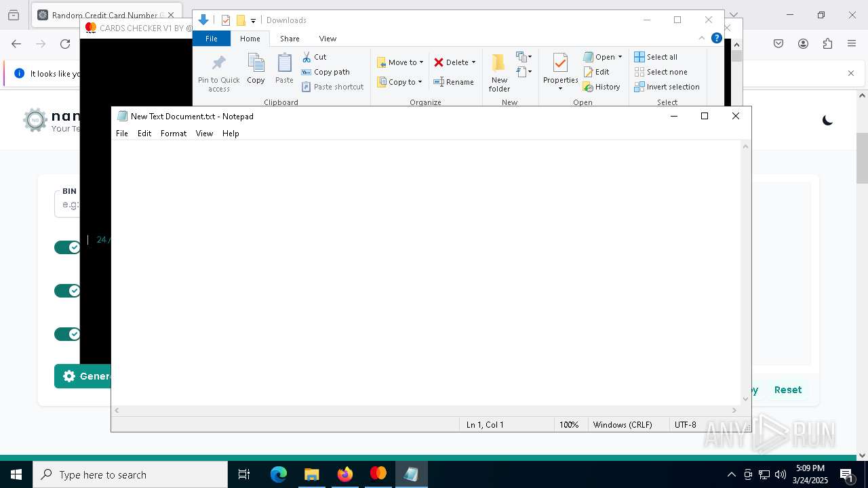The width and height of the screenshot is (868, 488).
Task: Click Cut in the Clipboard group
Action: coord(314,57)
